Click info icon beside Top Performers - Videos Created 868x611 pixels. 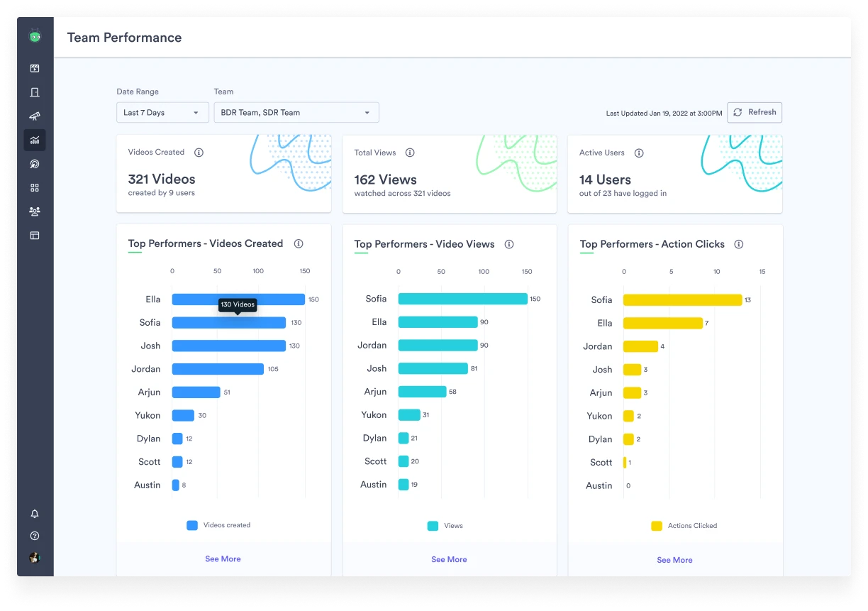[299, 243]
